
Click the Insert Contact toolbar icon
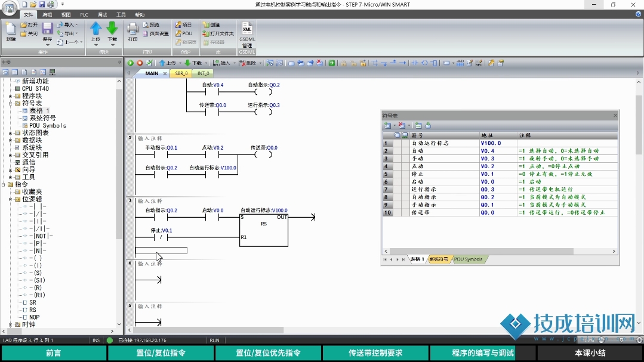click(415, 63)
